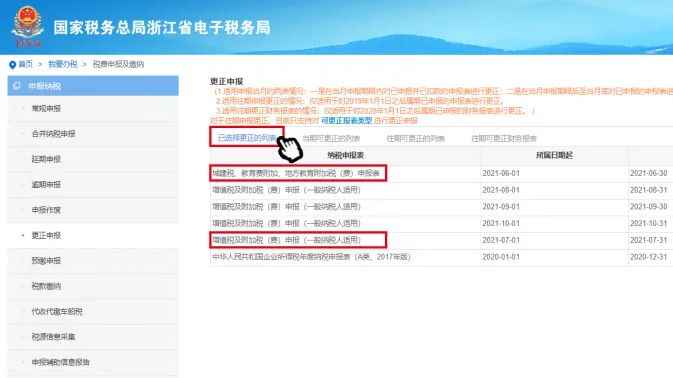Go to 首页 via the breadcrumb
The width and height of the screenshot is (673, 378).
click(25, 64)
